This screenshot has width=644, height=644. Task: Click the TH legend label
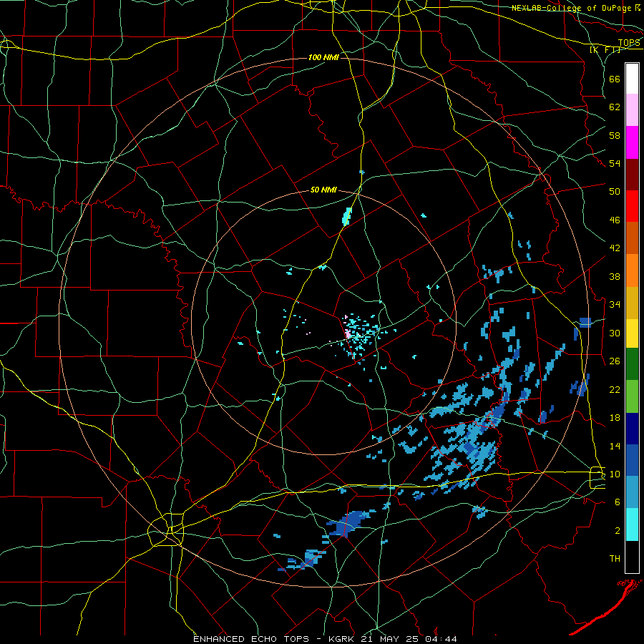pyautogui.click(x=615, y=559)
